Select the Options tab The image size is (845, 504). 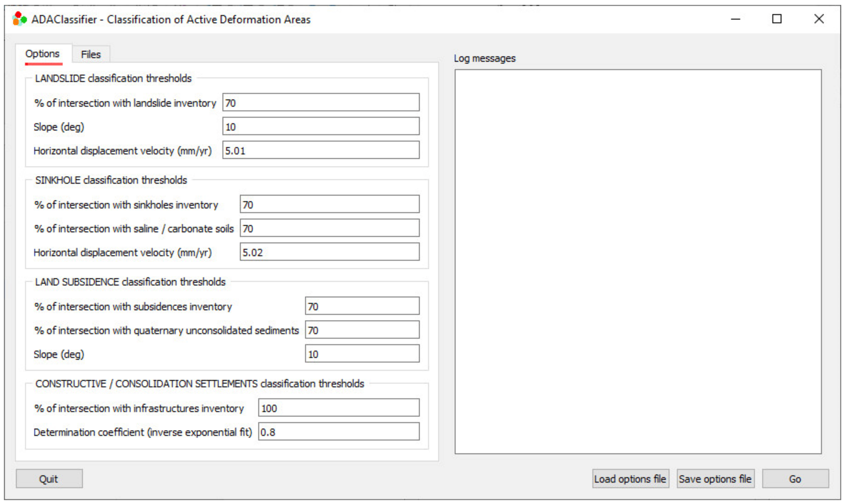click(43, 54)
